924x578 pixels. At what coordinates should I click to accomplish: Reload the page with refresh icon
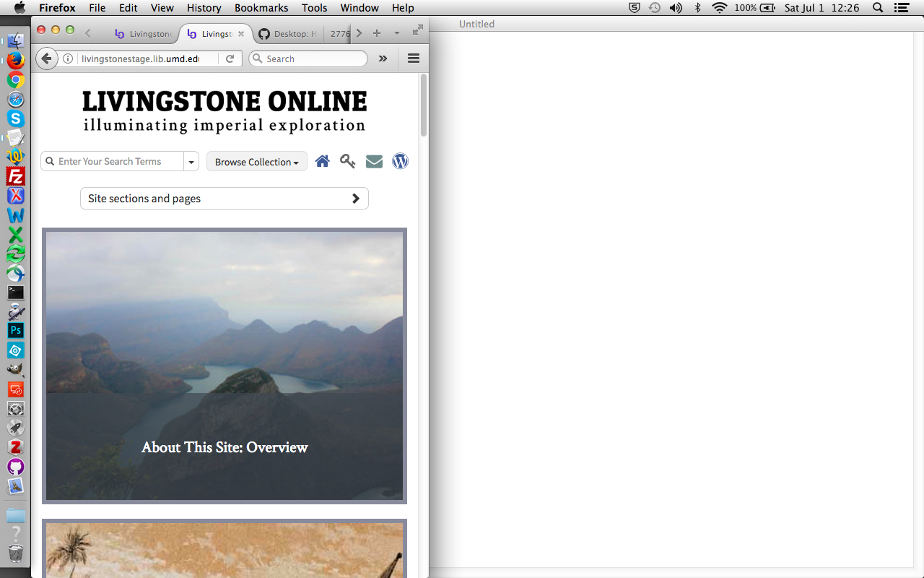230,59
